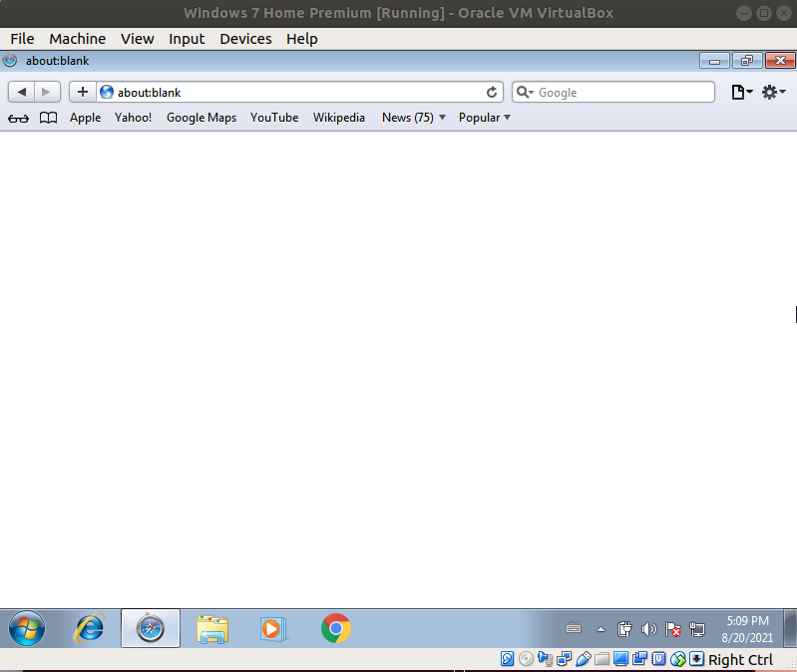Open the YouTube bookmark

point(274,118)
